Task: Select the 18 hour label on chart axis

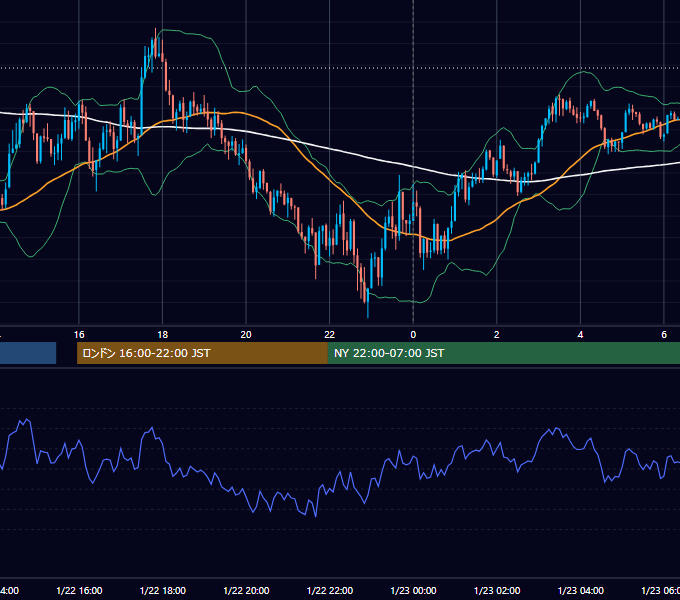Action: [163, 335]
